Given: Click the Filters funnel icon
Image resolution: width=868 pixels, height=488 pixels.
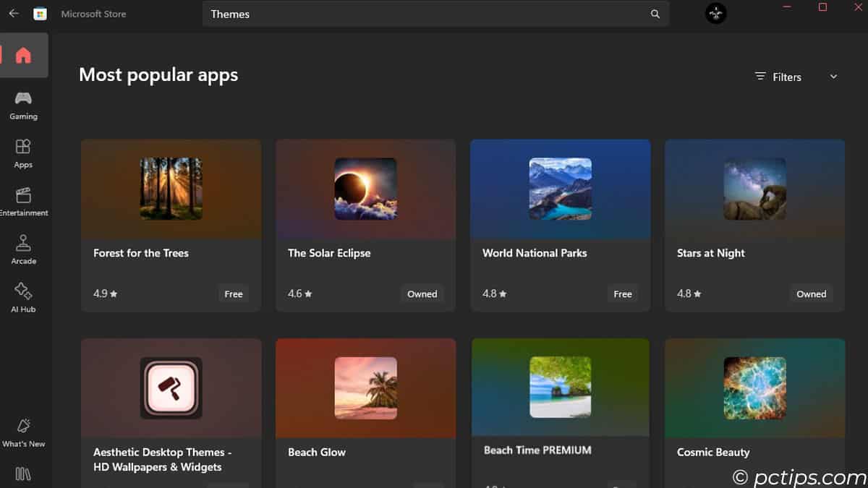Looking at the screenshot, I should (x=759, y=77).
